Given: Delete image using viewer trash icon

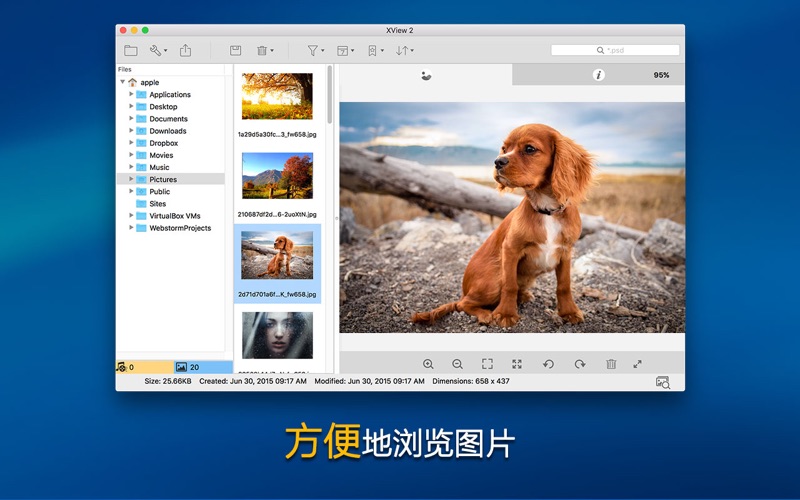Looking at the screenshot, I should [x=611, y=364].
